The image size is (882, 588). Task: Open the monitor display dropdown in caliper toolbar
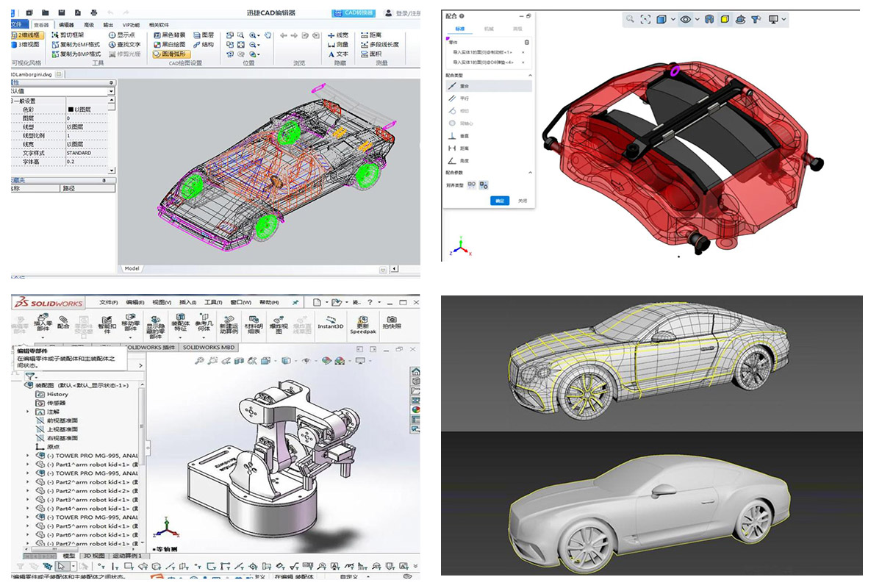tap(784, 19)
